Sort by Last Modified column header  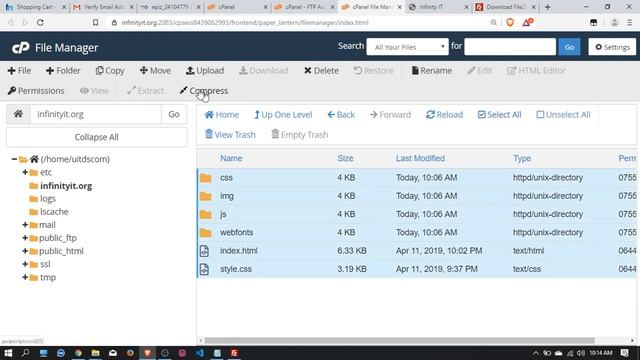click(420, 158)
